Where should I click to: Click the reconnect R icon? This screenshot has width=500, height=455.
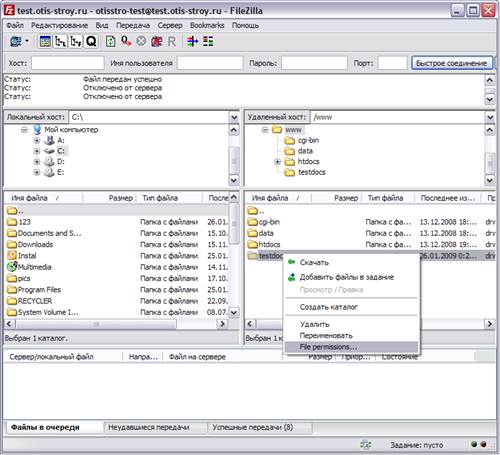171,41
